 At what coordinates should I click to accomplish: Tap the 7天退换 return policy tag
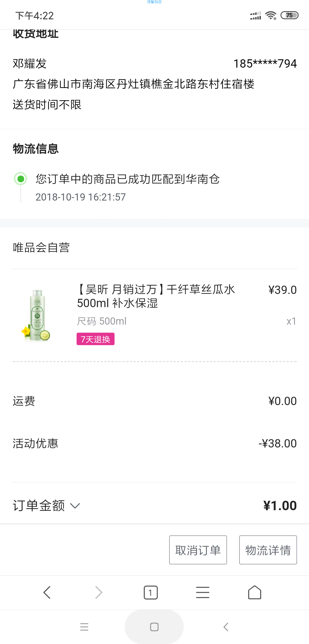click(x=96, y=339)
